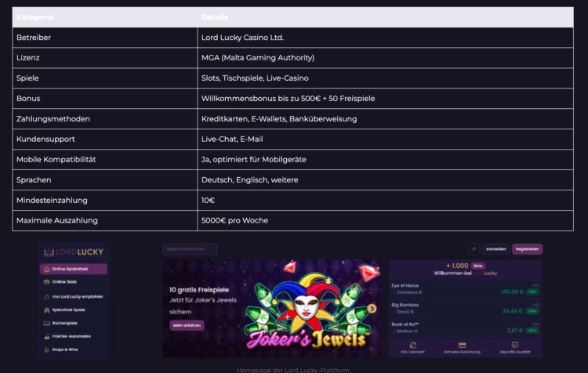Click the Maximale Auszahlung row label

57,220
